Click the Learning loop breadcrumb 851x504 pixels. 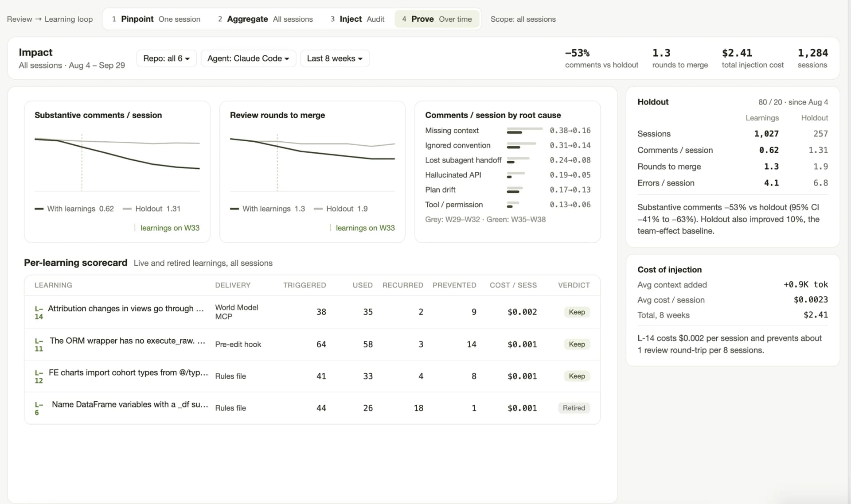pos(69,19)
